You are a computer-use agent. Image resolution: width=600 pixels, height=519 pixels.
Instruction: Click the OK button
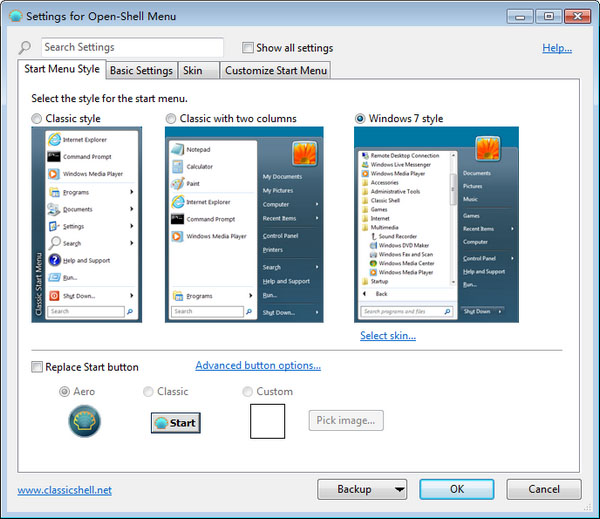[x=457, y=490]
